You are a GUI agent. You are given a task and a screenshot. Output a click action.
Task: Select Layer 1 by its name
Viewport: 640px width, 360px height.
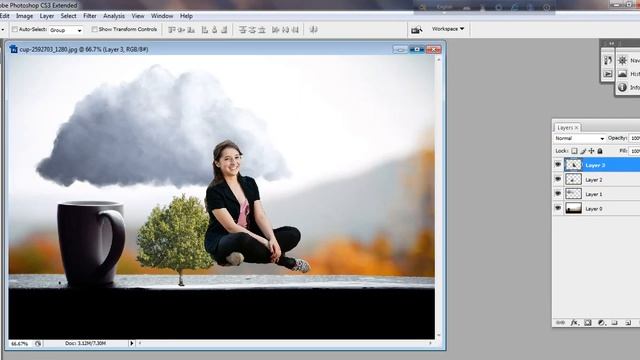593,194
